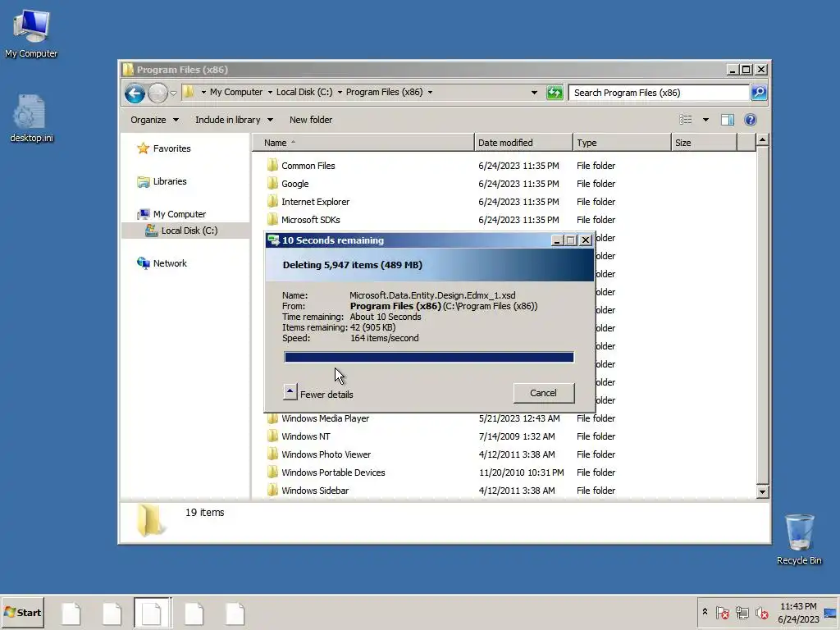This screenshot has height=630, width=840.
Task: Select the Windows Media Player folder icon
Action: pos(272,419)
